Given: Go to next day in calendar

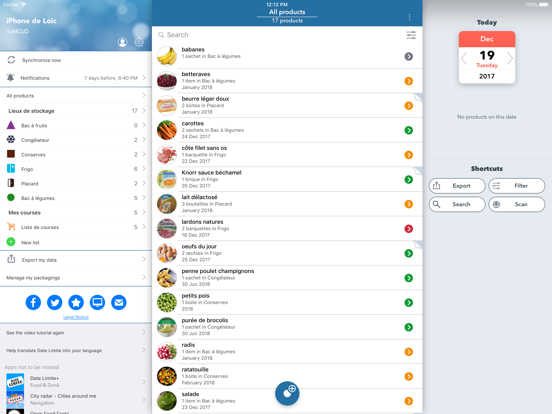Looking at the screenshot, I should pos(510,58).
